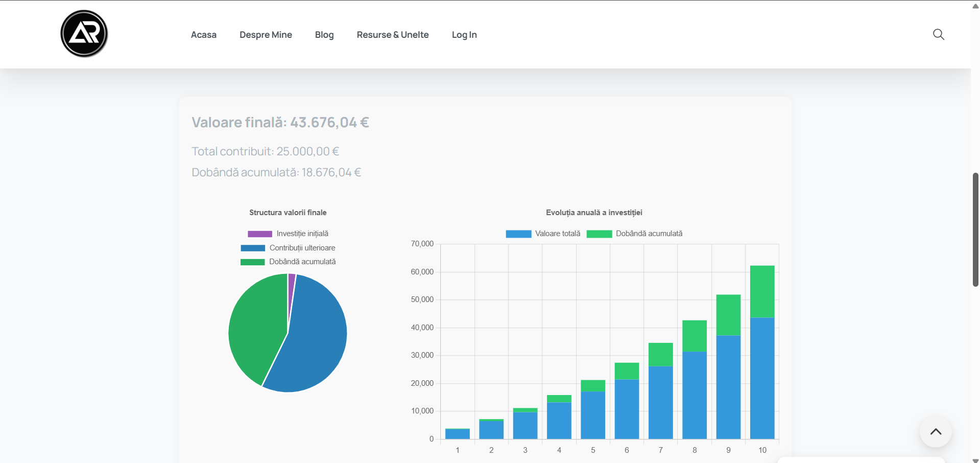Click the green segment of year 10 bar
The width and height of the screenshot is (980, 463).
tap(762, 291)
